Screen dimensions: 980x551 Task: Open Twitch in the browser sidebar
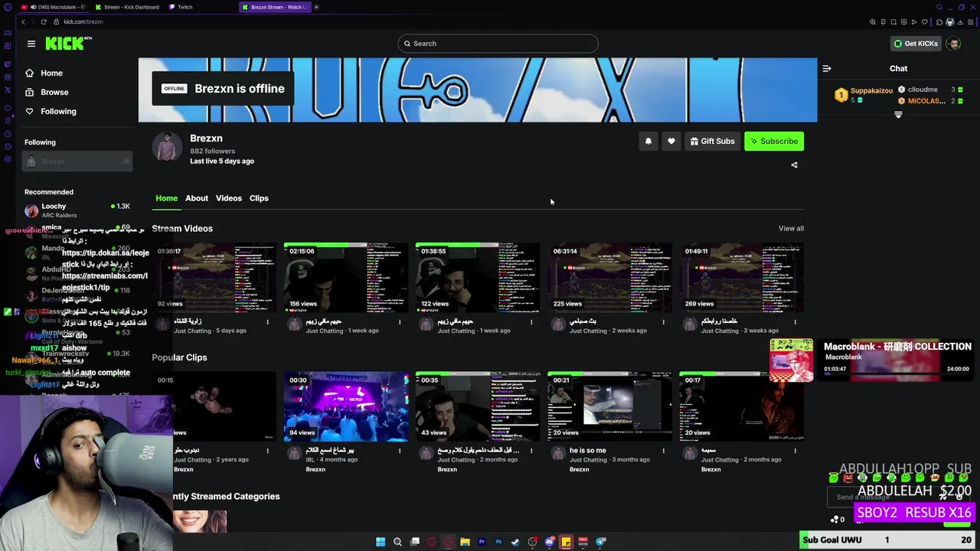coord(8,64)
